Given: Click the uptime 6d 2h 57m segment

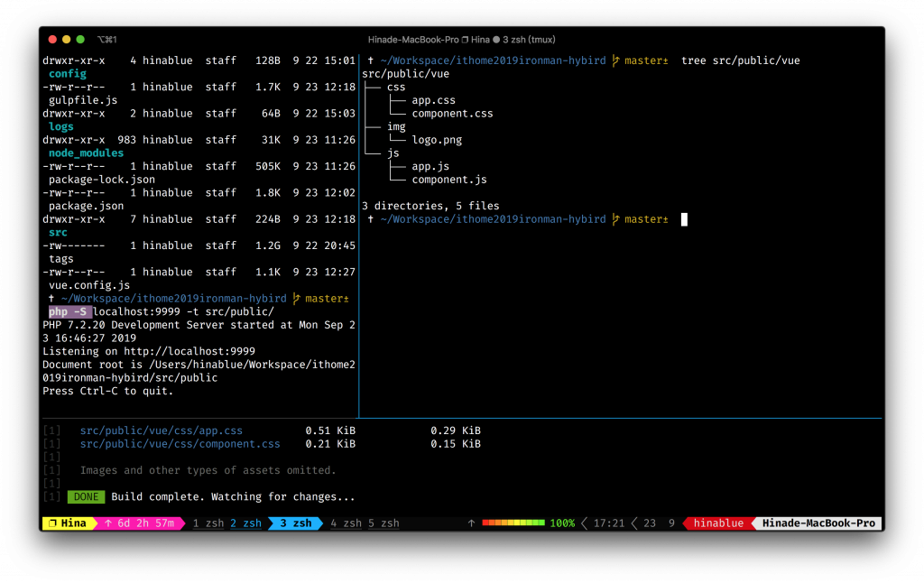Looking at the screenshot, I should (139, 523).
